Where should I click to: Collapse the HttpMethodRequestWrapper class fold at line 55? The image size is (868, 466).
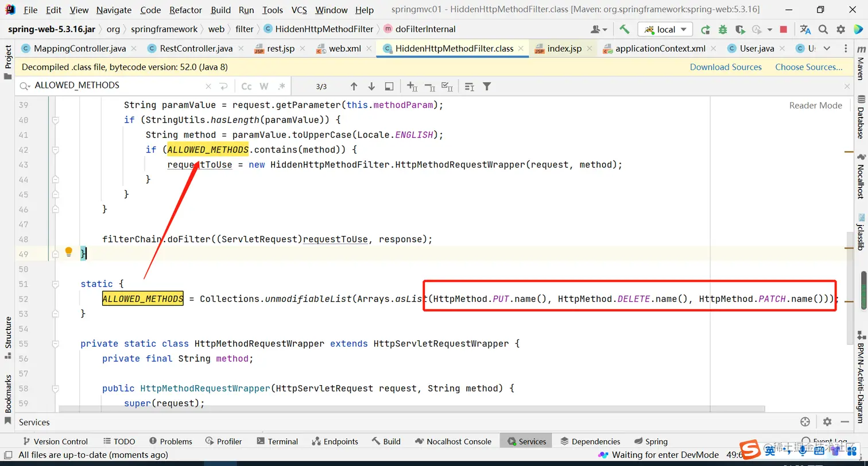56,344
